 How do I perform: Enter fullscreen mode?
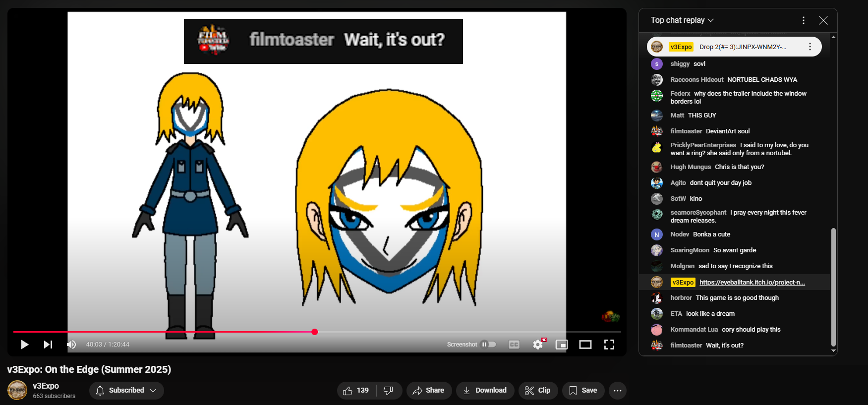(609, 345)
